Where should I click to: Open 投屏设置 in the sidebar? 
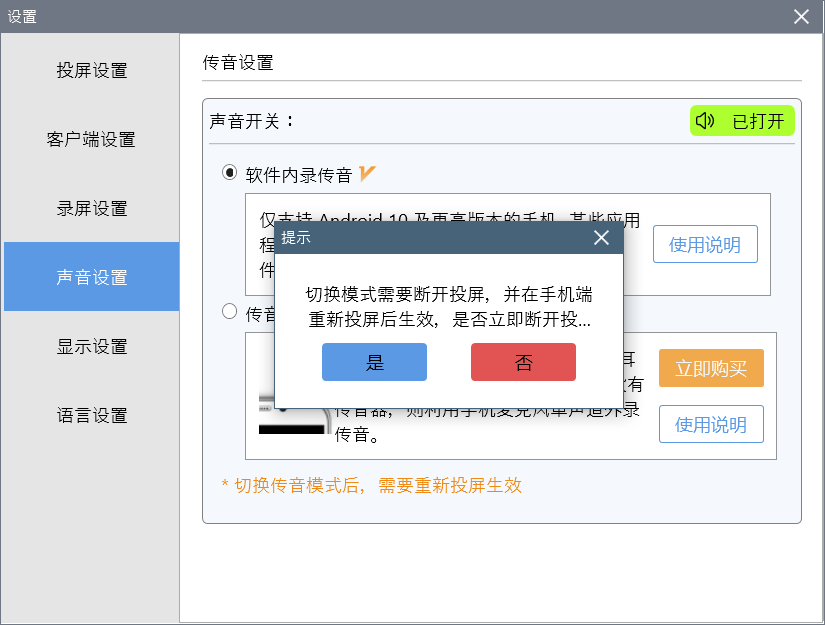click(x=92, y=70)
